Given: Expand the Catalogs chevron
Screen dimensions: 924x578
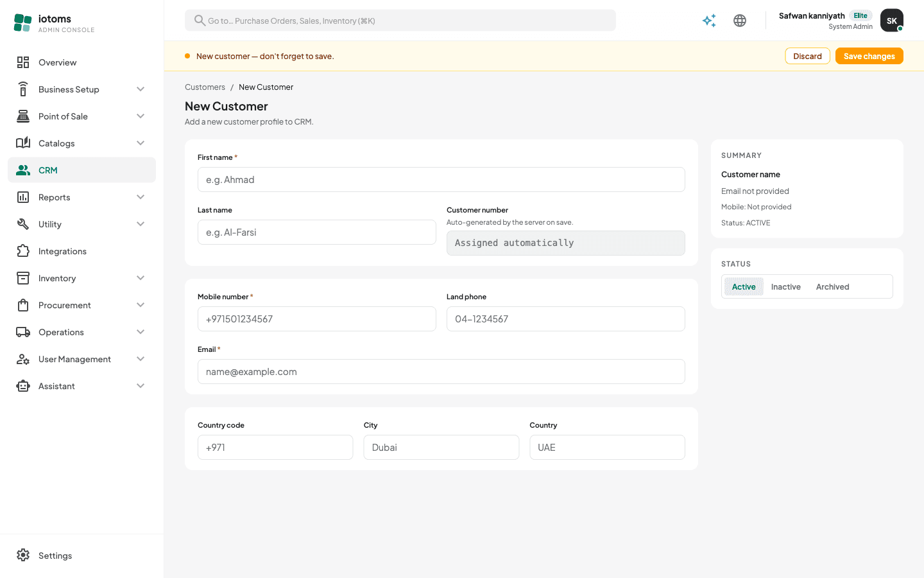Looking at the screenshot, I should pos(141,143).
